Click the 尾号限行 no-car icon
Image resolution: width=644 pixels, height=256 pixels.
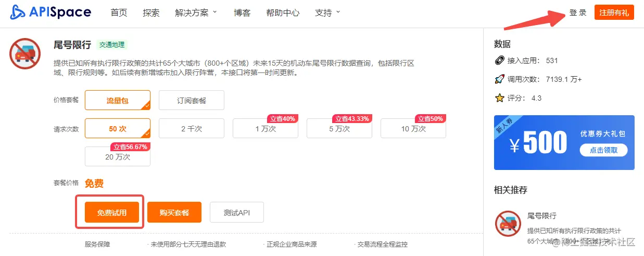pos(25,54)
